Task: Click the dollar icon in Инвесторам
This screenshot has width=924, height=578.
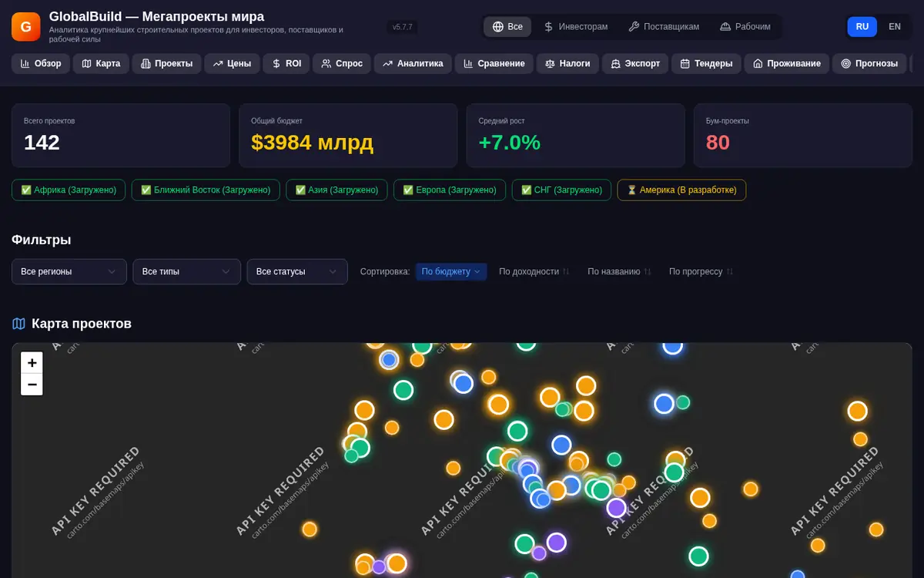Action: [549, 26]
